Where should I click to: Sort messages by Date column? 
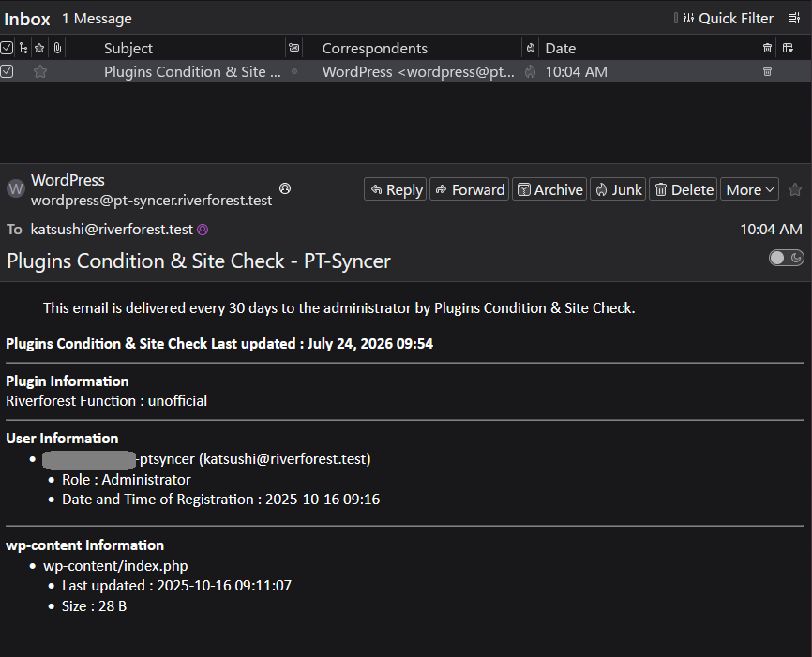[561, 48]
